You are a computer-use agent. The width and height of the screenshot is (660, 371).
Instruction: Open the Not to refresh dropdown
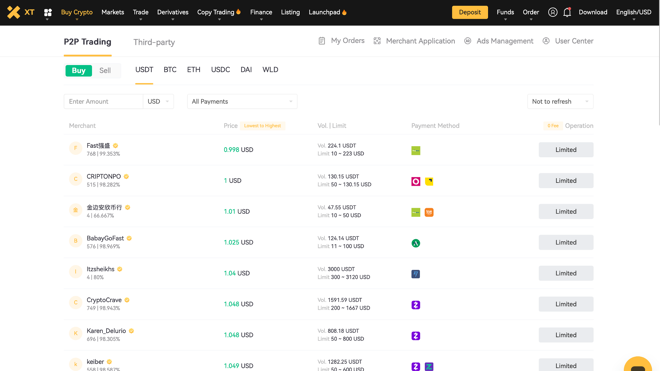[560, 101]
